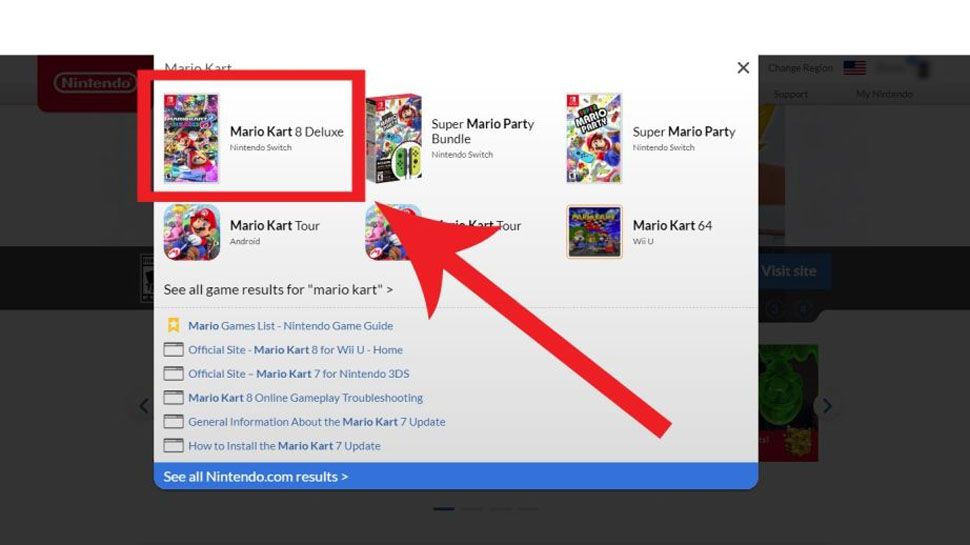970x545 pixels.
Task: Click the Mario Kart 64 cover thumbnail
Action: pos(594,232)
